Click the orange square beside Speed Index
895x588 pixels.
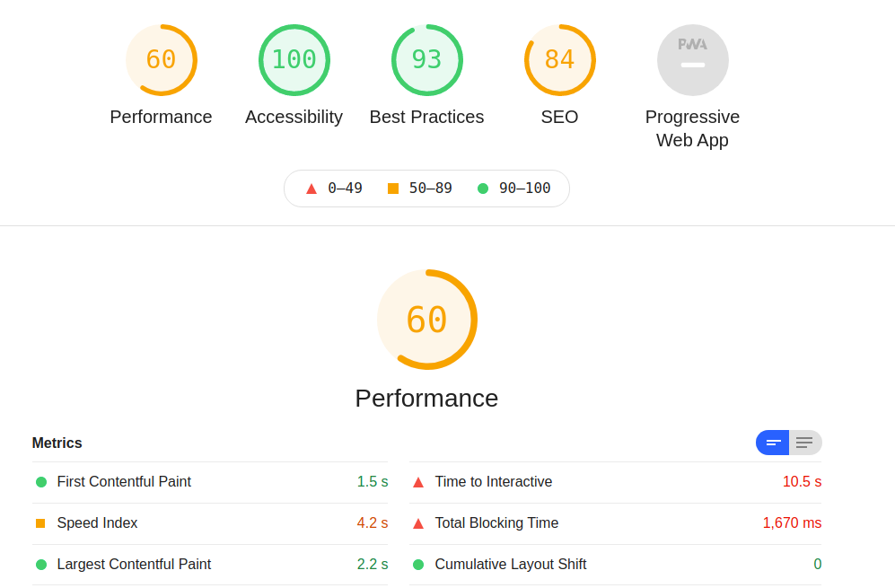coord(40,523)
